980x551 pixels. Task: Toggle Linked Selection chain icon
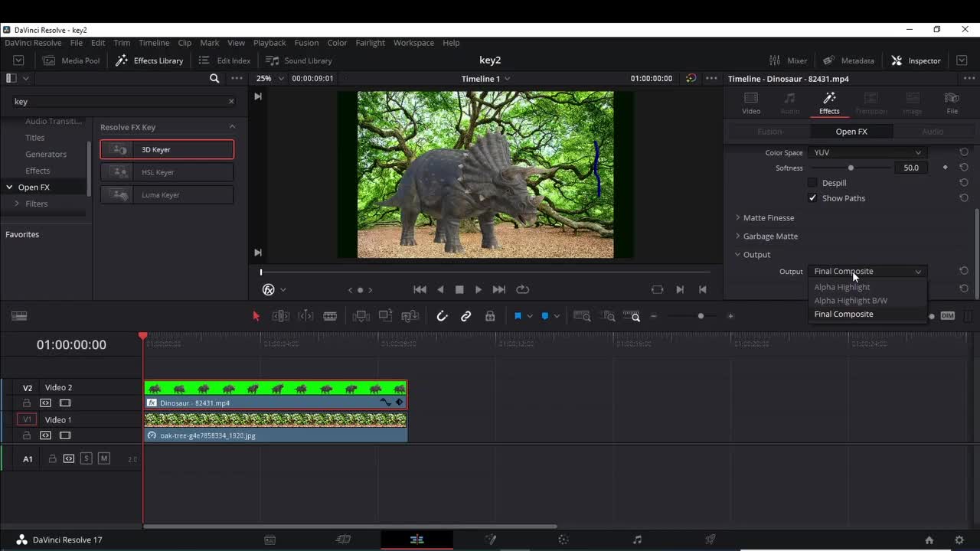[x=465, y=316]
